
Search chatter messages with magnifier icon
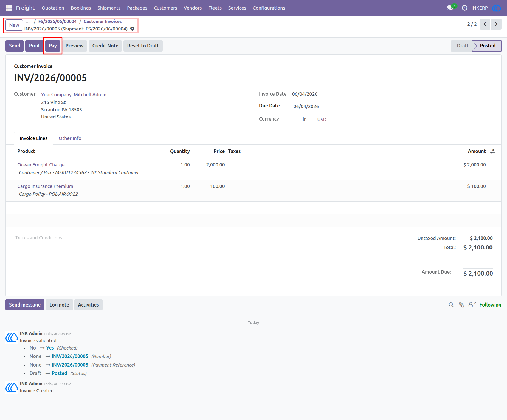(x=451, y=305)
